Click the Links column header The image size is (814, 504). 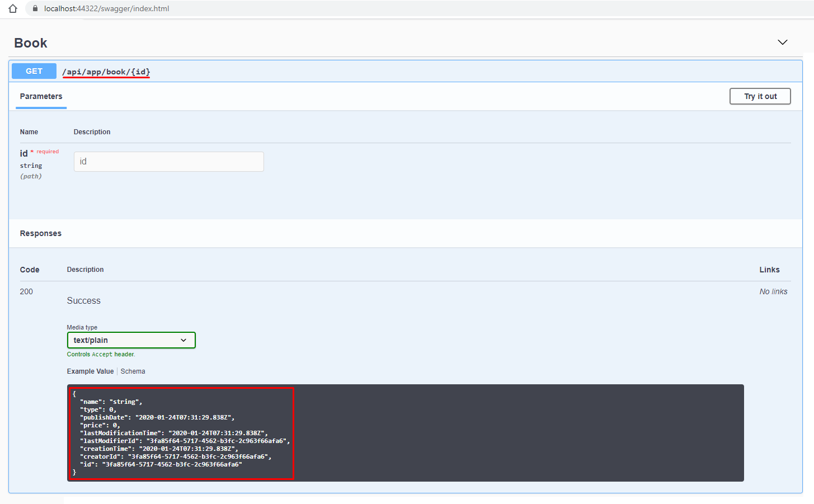click(769, 270)
